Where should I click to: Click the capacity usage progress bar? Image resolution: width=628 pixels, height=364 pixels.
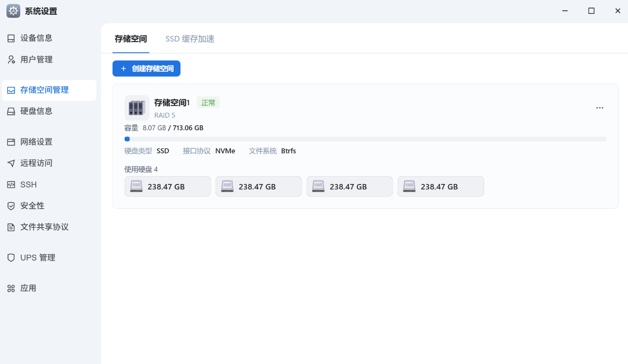[x=365, y=139]
